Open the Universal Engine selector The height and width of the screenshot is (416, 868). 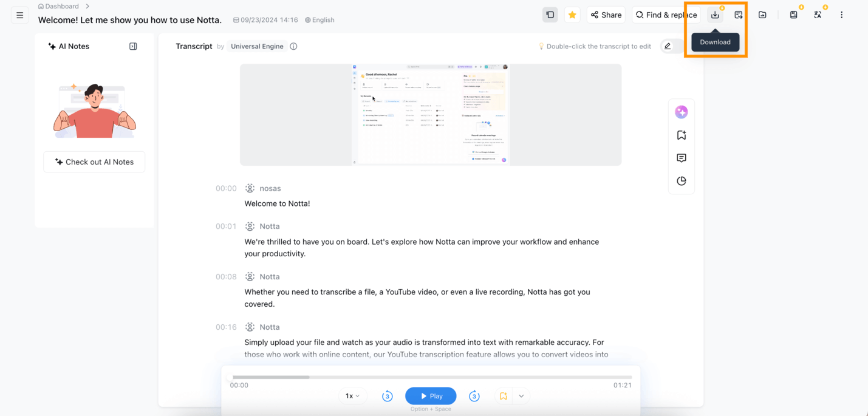[x=257, y=46]
